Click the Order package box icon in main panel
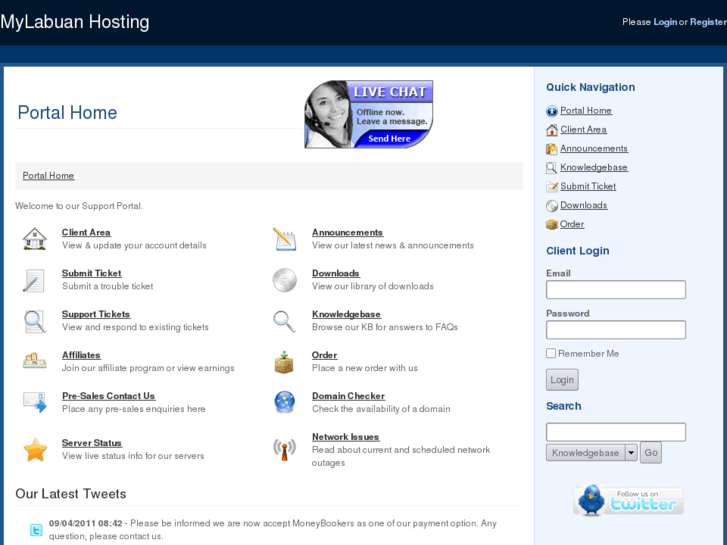 coord(284,362)
